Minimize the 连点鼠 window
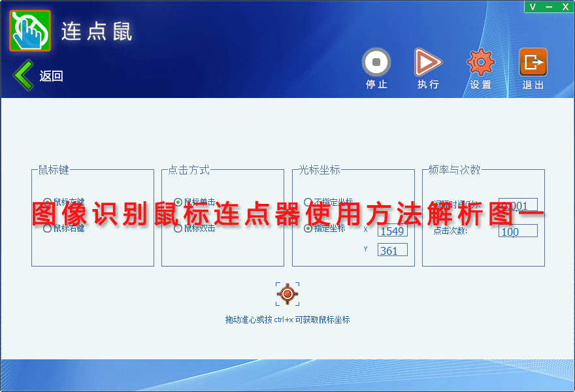Viewport: 575px width, 392px height. [x=549, y=7]
